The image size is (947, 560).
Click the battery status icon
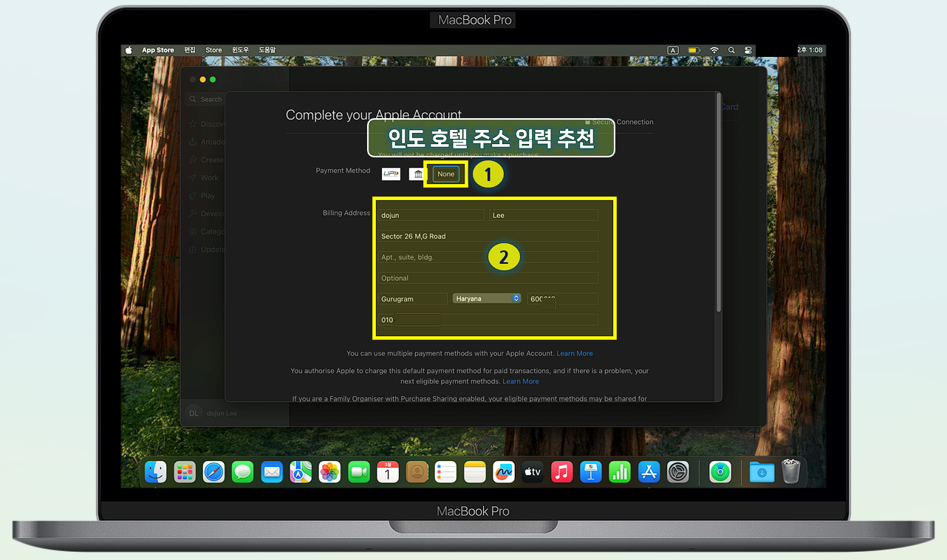click(694, 50)
